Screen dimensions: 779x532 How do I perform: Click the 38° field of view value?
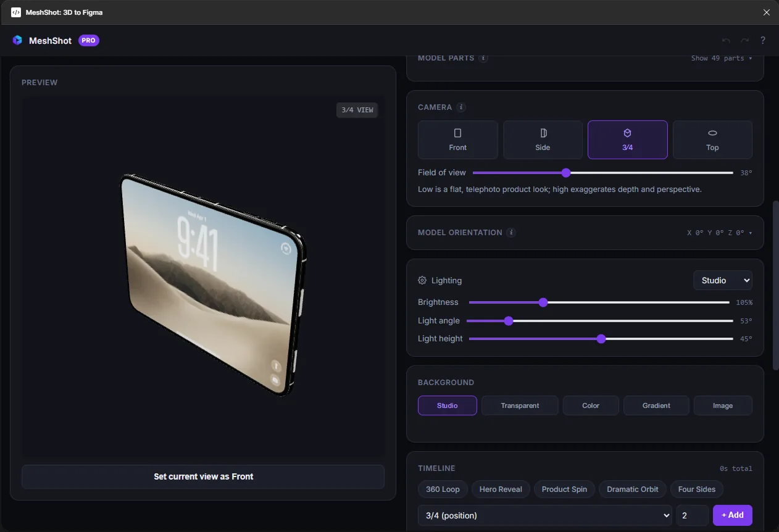746,173
